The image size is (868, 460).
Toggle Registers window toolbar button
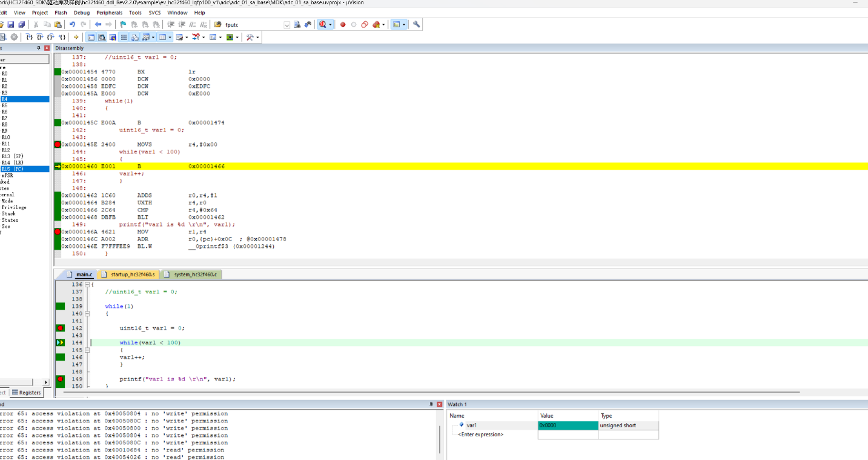[124, 38]
